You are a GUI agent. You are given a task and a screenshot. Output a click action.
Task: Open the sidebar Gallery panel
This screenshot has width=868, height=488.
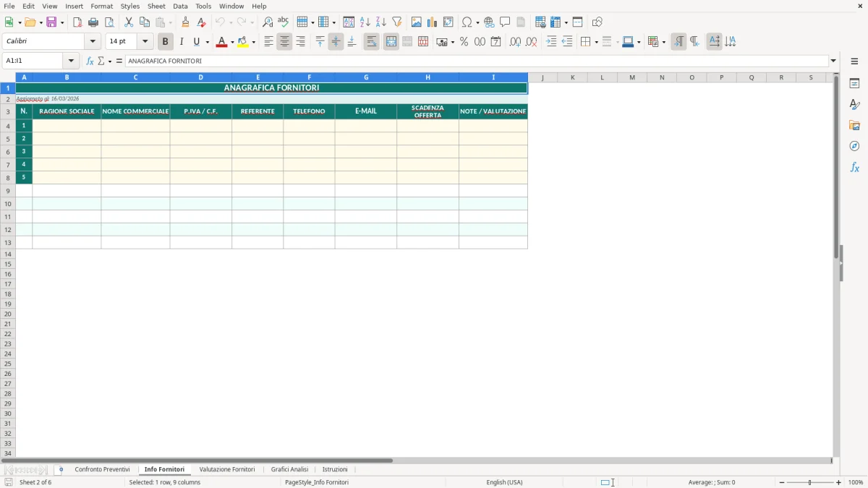click(854, 125)
